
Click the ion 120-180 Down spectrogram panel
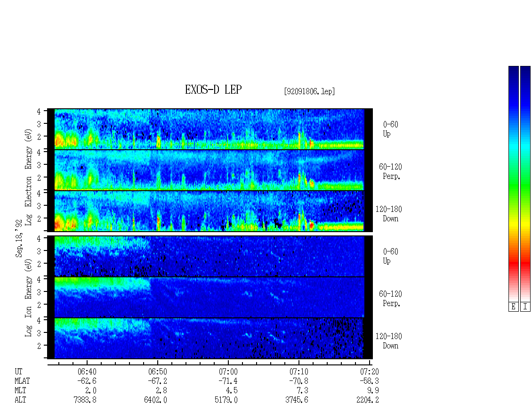point(209,339)
